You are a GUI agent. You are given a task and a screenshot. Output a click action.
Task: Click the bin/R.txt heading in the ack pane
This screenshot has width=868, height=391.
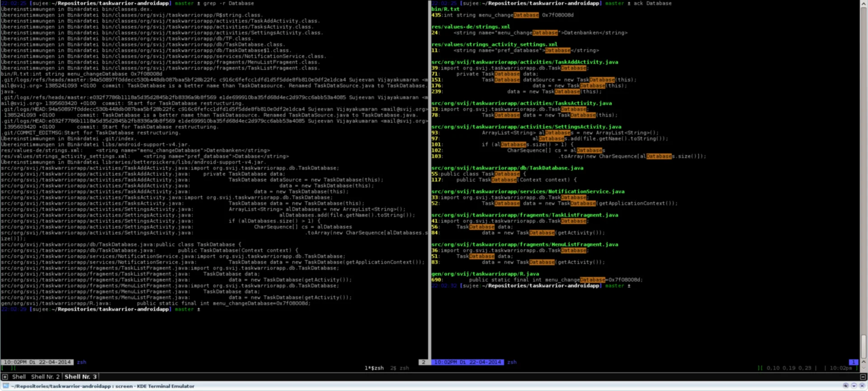[x=445, y=9]
